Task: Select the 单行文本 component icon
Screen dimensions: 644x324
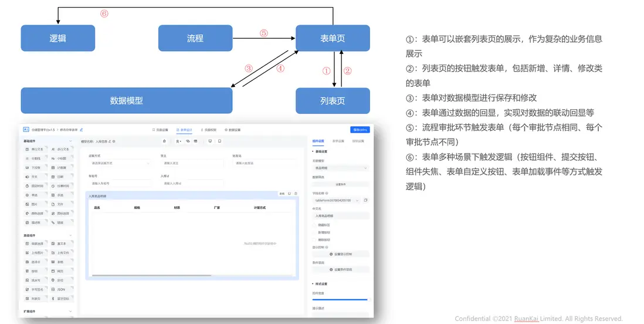Action: 27,149
